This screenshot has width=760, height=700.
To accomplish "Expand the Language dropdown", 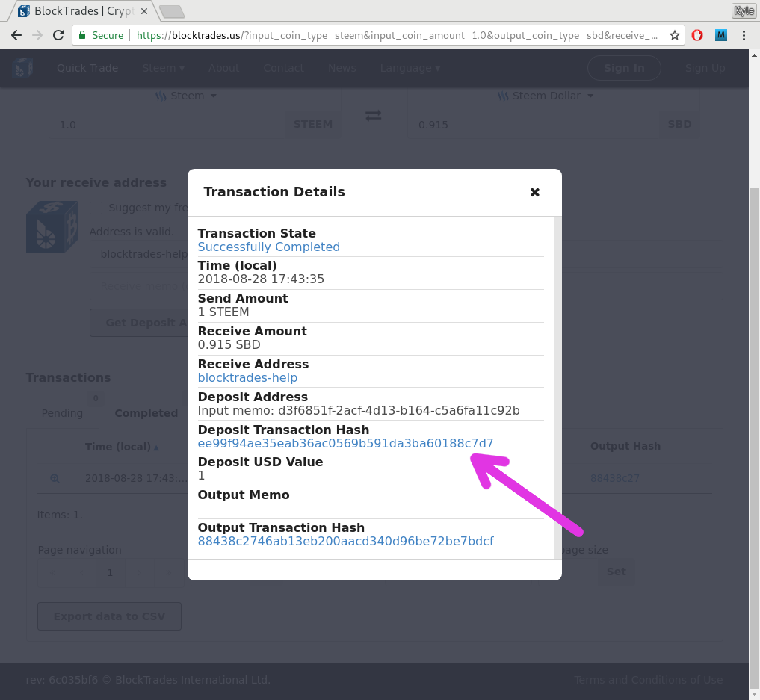I will 410,68.
